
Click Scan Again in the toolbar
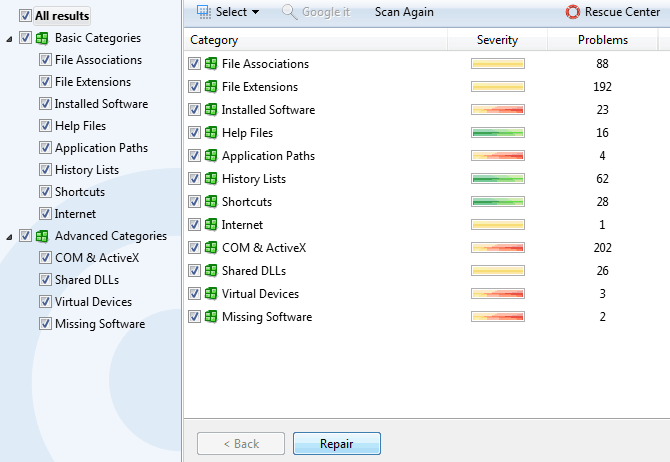coord(404,12)
